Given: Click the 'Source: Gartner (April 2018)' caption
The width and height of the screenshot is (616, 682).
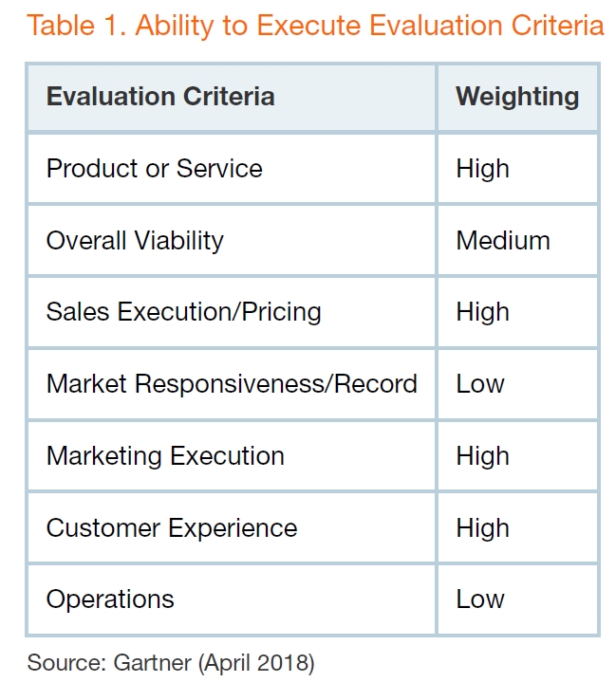Looking at the screenshot, I should point(171,663).
